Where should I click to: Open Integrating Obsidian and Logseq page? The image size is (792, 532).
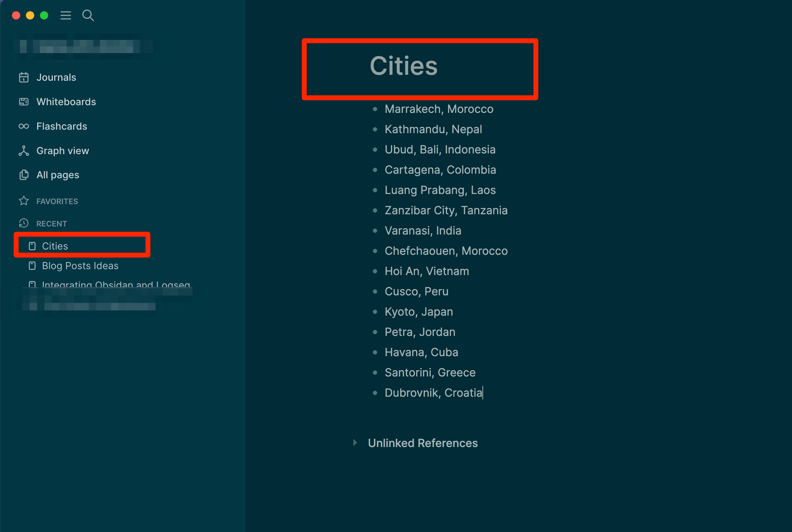[115, 284]
